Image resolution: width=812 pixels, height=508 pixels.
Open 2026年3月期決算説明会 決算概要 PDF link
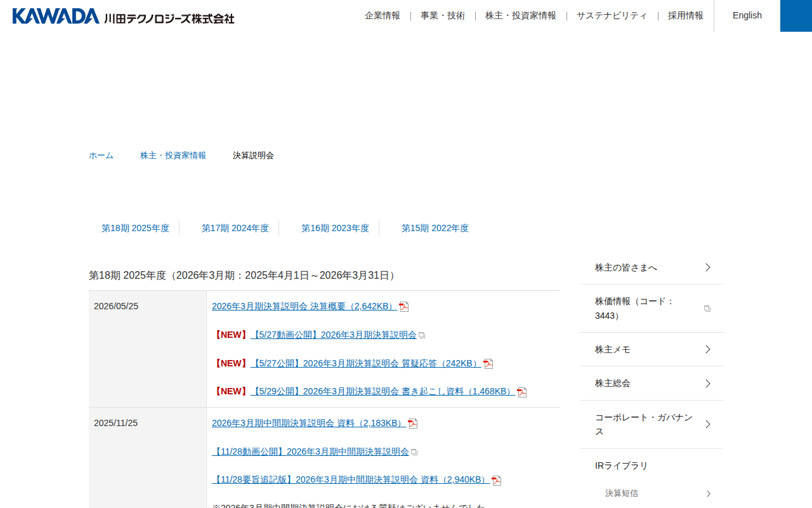(304, 306)
